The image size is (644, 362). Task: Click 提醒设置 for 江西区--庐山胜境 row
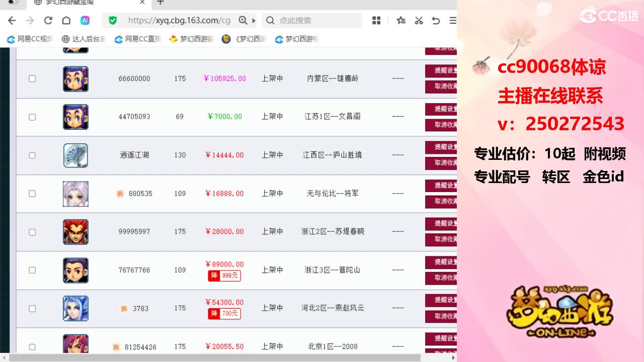(441, 147)
